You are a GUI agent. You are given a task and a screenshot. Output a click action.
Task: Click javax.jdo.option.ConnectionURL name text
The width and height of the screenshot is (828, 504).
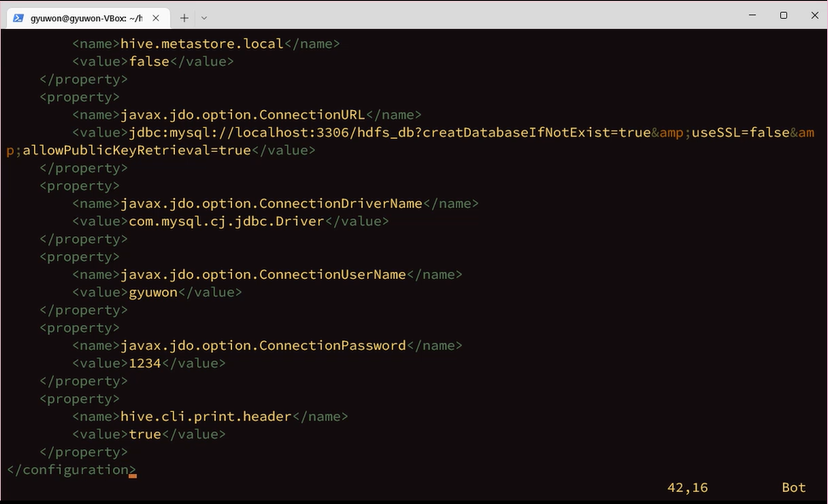coord(243,114)
